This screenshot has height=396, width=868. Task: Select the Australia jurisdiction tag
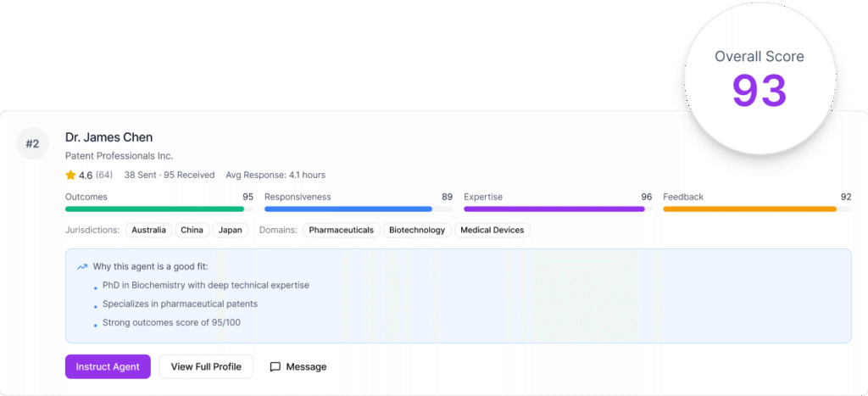(x=150, y=230)
